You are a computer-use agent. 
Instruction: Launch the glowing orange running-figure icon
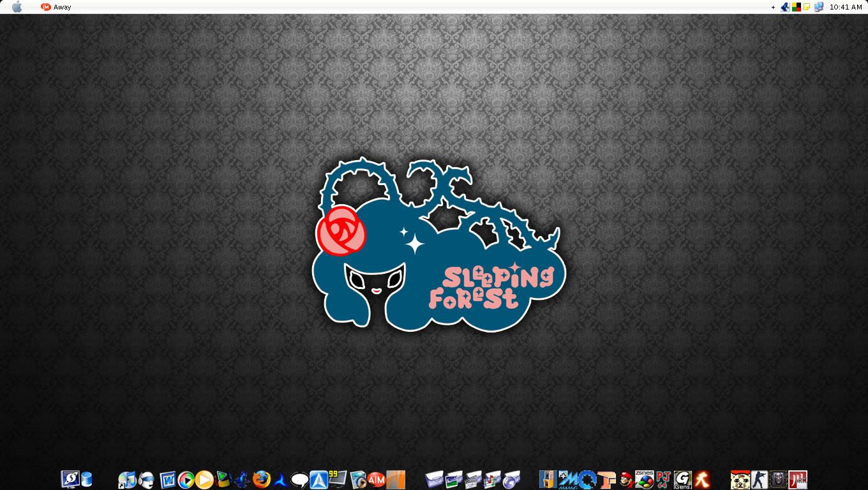click(x=702, y=479)
